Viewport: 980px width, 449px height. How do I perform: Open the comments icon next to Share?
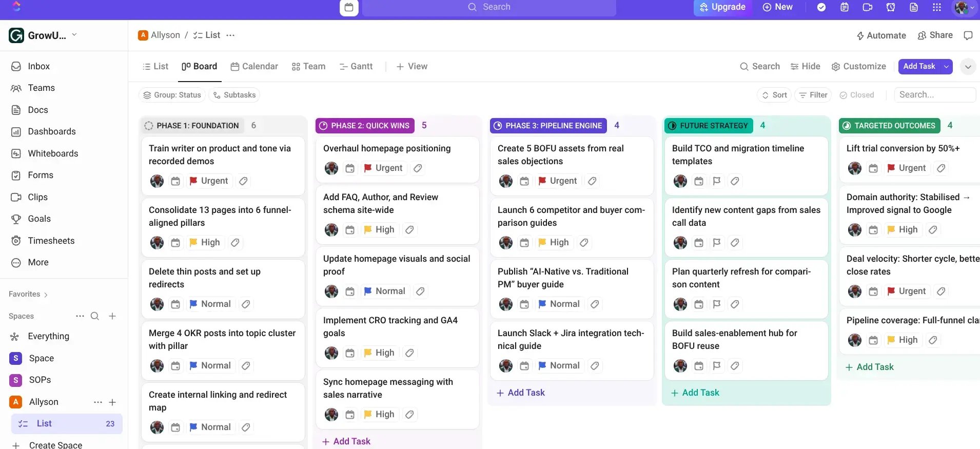tap(968, 35)
